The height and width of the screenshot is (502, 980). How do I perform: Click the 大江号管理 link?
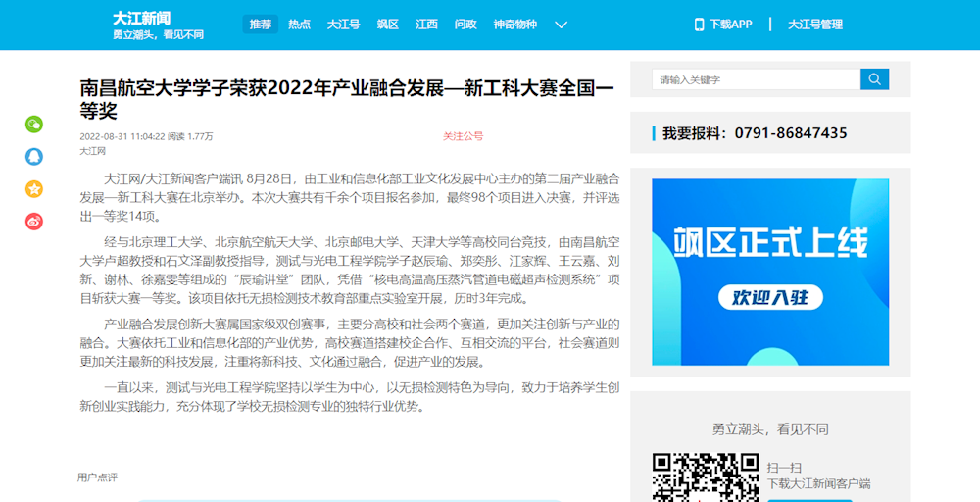815,25
